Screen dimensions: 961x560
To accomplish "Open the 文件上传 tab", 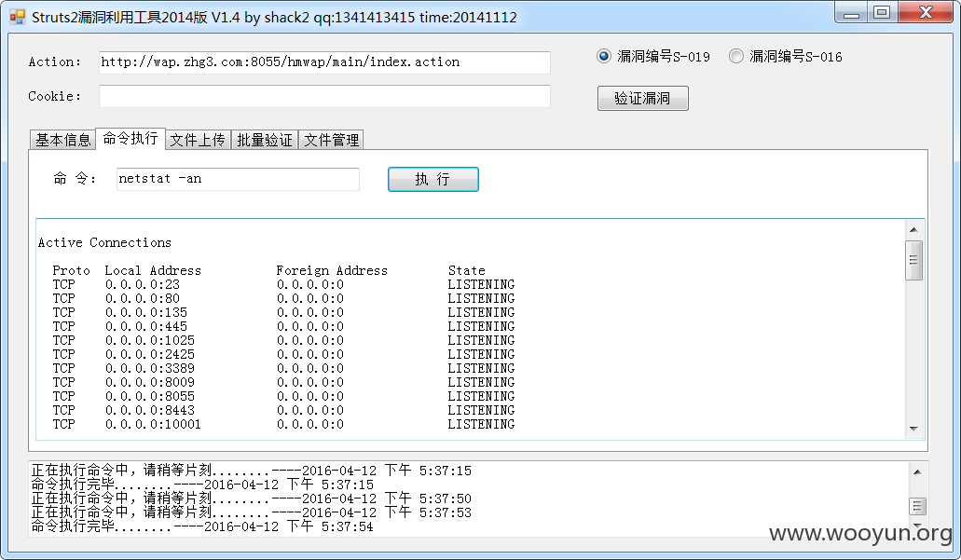I will coord(198,141).
